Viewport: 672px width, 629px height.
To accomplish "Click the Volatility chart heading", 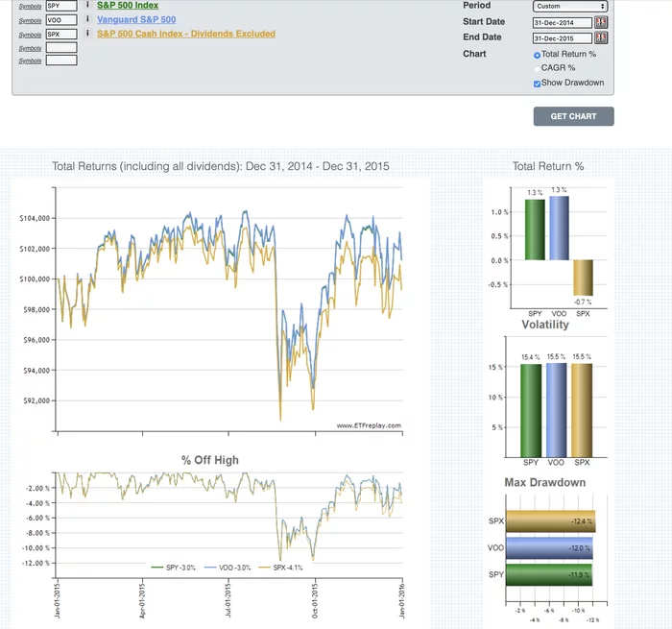I will [x=545, y=325].
